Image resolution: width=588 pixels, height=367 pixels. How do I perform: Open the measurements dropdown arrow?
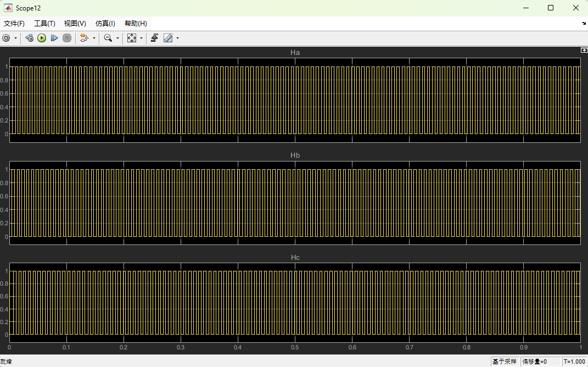click(177, 38)
